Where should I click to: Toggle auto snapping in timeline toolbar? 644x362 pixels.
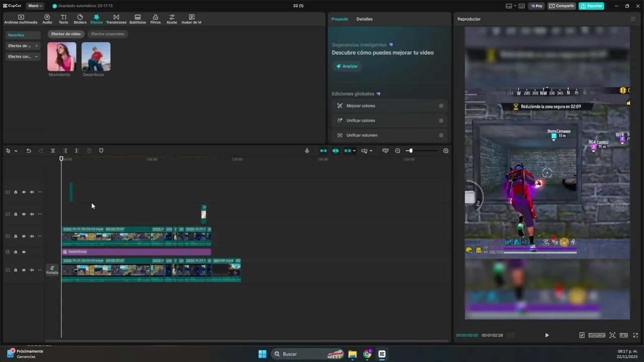tap(336, 151)
